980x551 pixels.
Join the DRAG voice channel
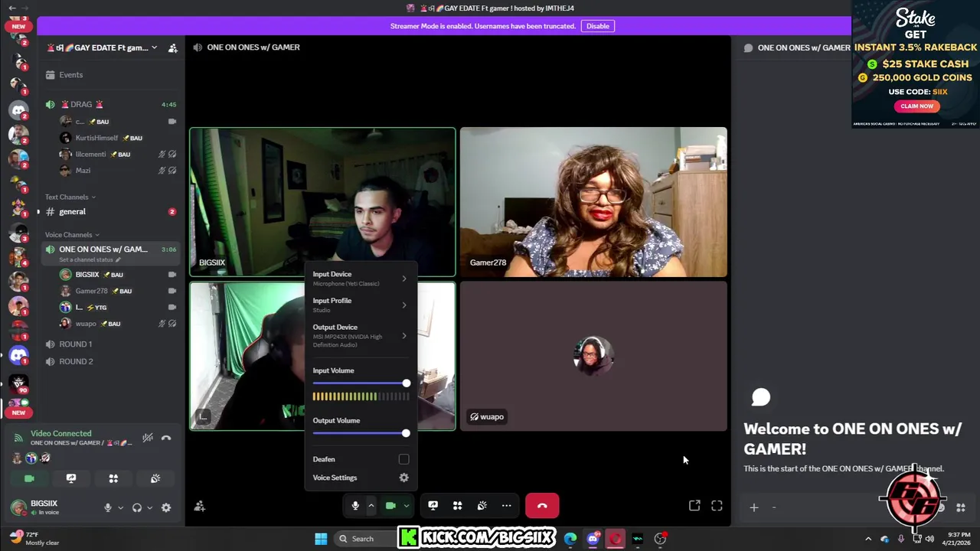pos(110,104)
